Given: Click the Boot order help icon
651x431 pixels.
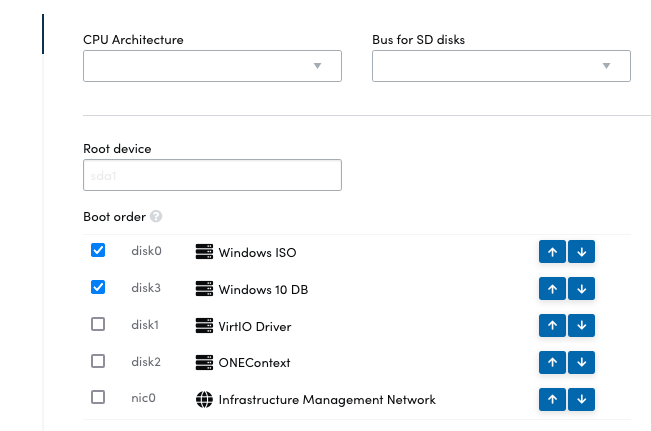Looking at the screenshot, I should click(x=156, y=217).
